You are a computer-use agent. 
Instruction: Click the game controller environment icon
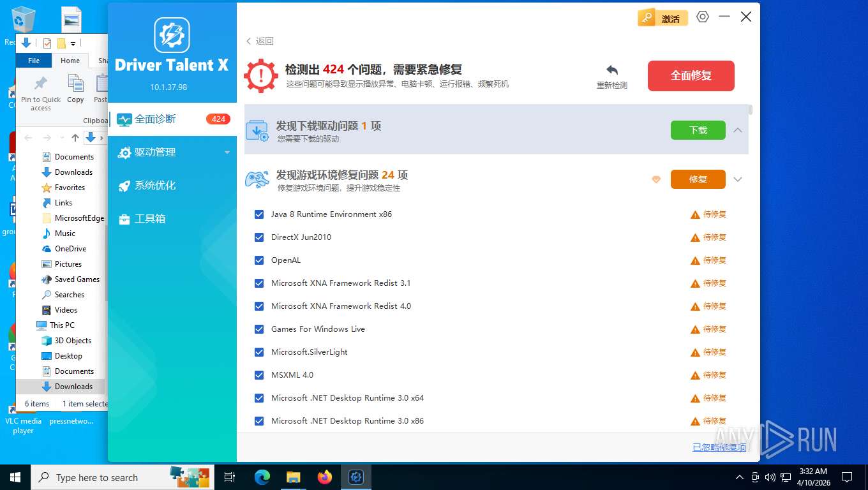[x=257, y=179]
